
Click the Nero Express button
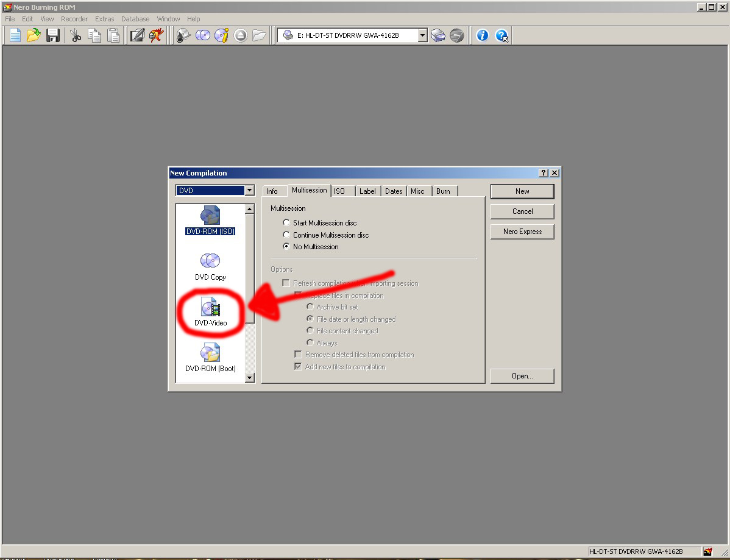tap(522, 232)
